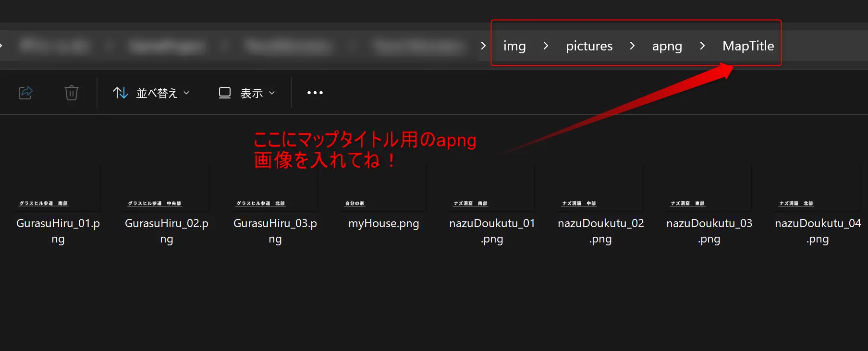
Task: Click the nazuDoukutu_03.png file name
Action: (x=709, y=231)
